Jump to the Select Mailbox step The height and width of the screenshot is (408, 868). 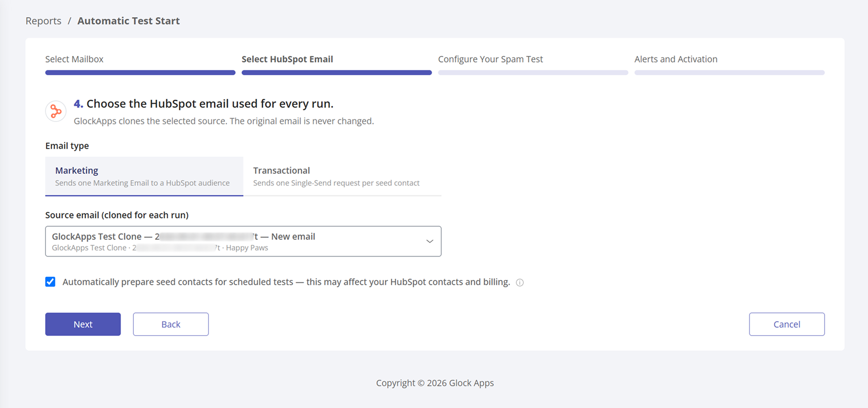coord(74,59)
